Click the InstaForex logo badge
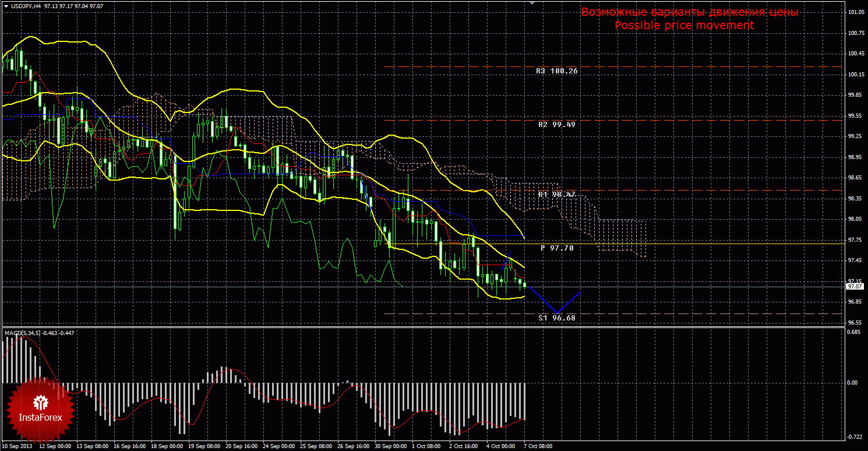 coord(40,410)
